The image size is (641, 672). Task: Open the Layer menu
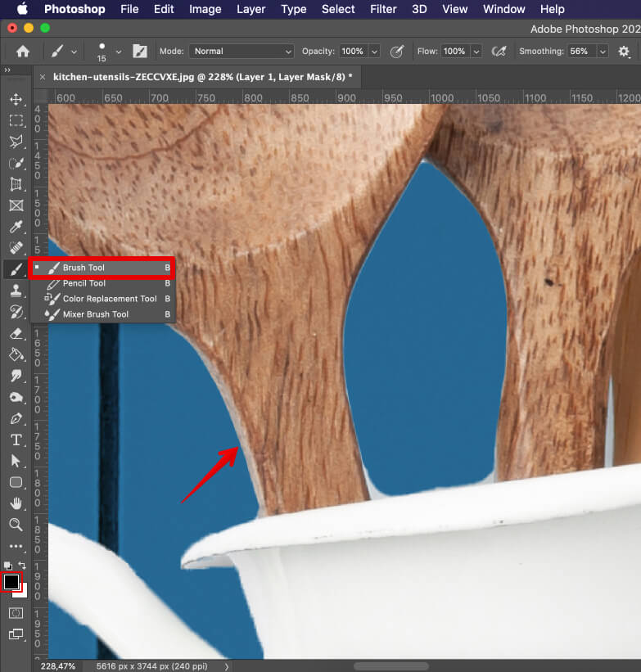pyautogui.click(x=251, y=9)
